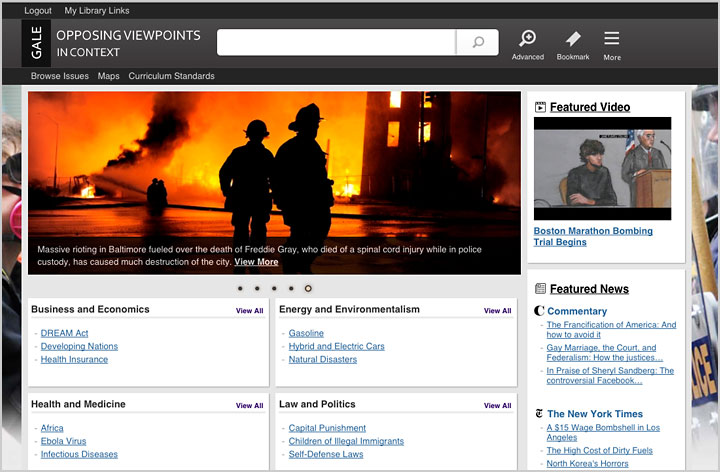
Task: Open the Ebola Virus topic
Action: tap(63, 441)
